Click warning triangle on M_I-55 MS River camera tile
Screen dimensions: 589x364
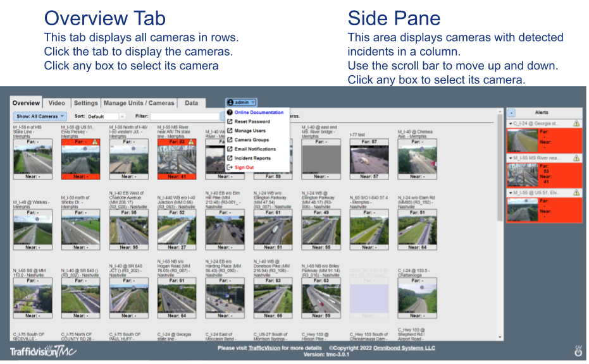191,142
